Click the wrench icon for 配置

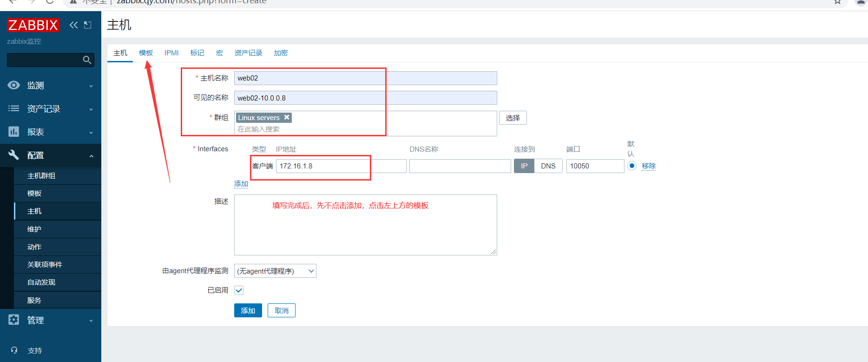click(14, 155)
